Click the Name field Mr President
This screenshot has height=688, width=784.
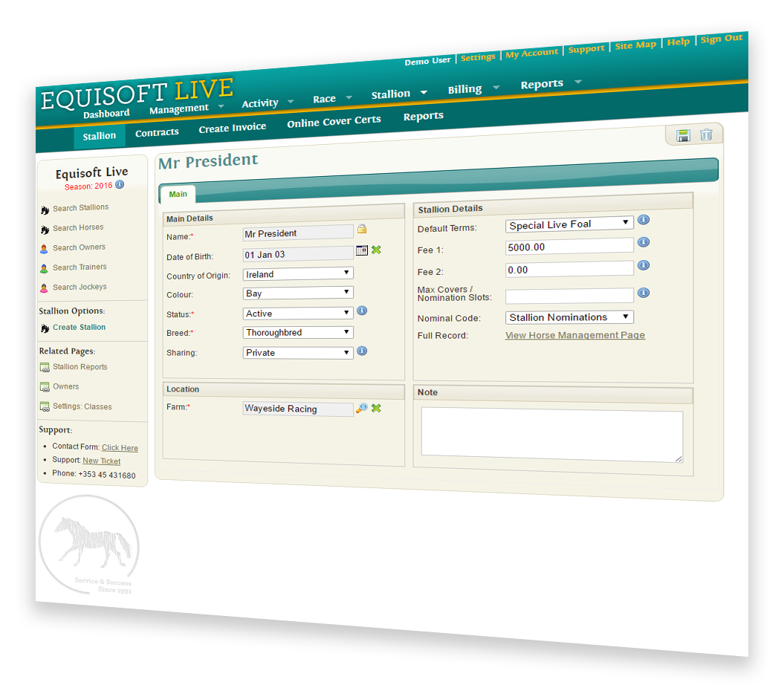click(298, 233)
